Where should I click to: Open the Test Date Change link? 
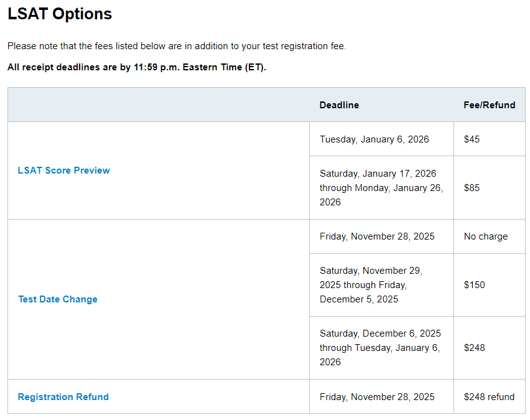pos(58,299)
